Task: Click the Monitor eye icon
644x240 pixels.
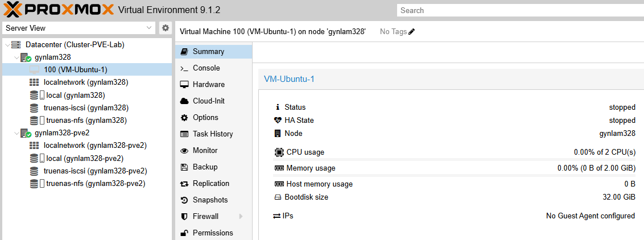Action: 184,151
